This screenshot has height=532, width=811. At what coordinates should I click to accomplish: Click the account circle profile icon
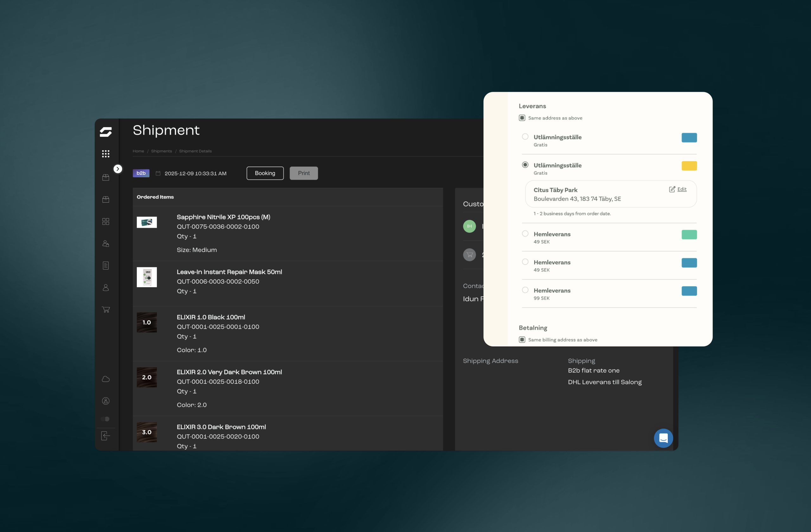(x=105, y=401)
